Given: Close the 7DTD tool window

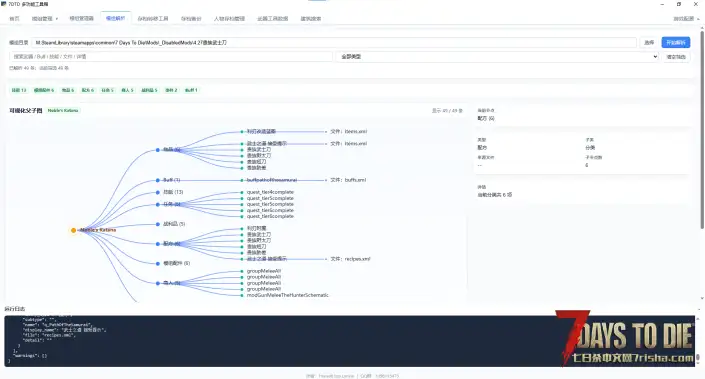Looking at the screenshot, I should point(696,4).
